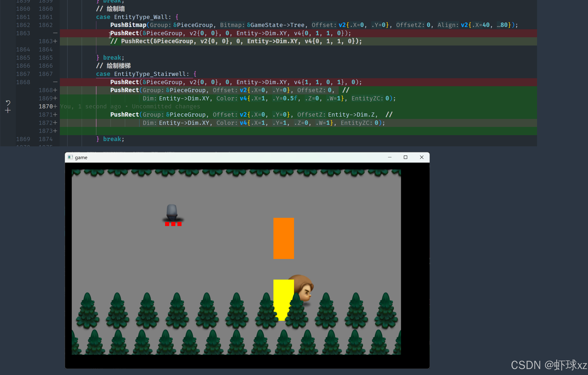Click "EntityType_Stairwell" case label
The width and height of the screenshot is (588, 375).
150,74
